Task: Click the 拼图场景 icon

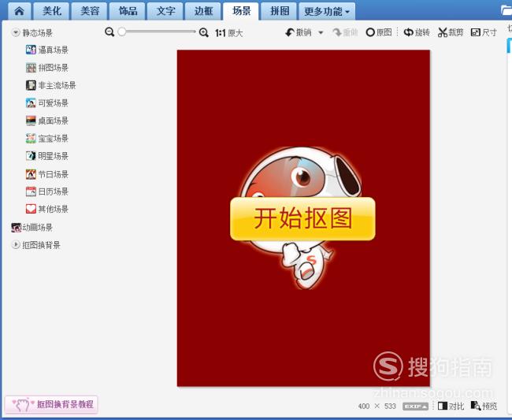Action: (31, 68)
